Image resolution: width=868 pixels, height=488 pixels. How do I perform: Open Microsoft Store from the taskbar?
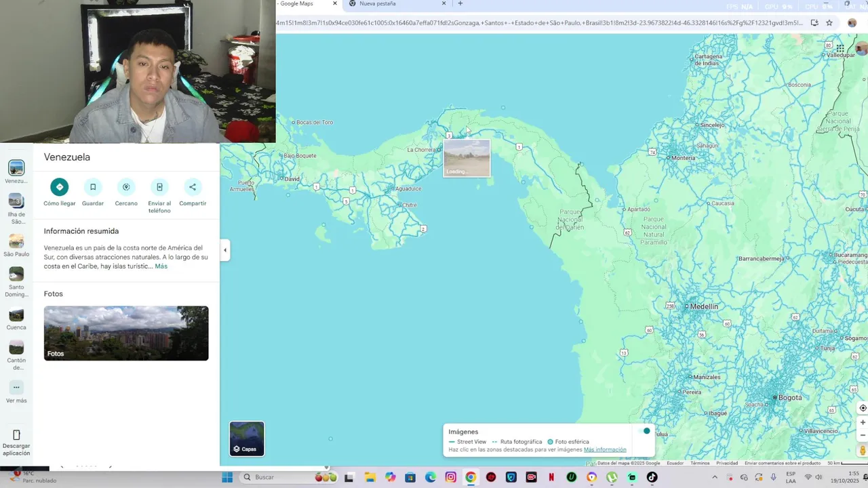pyautogui.click(x=410, y=477)
